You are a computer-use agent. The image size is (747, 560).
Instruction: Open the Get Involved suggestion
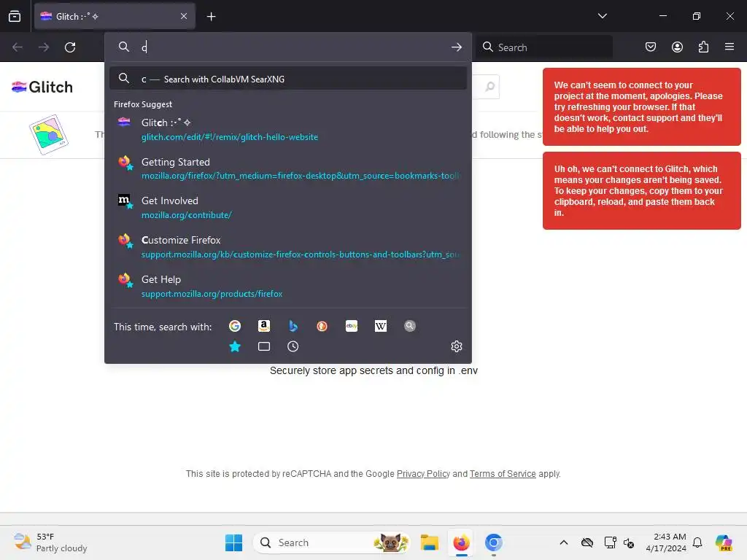tap(287, 208)
